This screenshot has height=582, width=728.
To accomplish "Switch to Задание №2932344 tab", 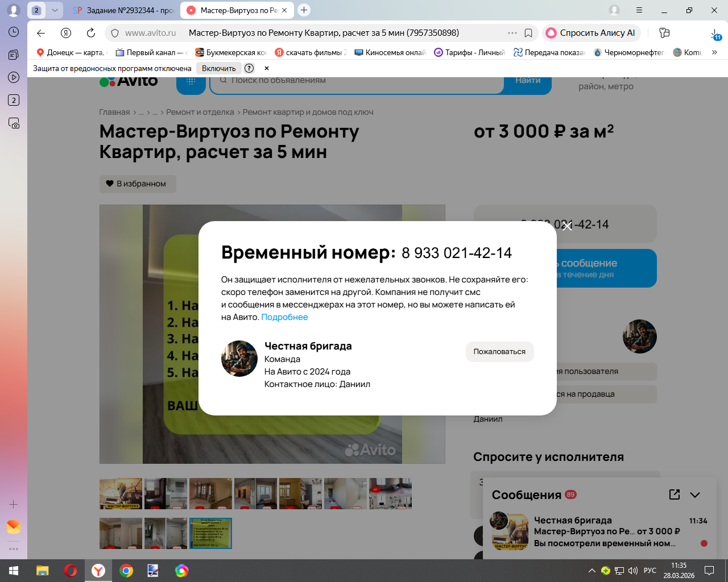I will pyautogui.click(x=122, y=10).
